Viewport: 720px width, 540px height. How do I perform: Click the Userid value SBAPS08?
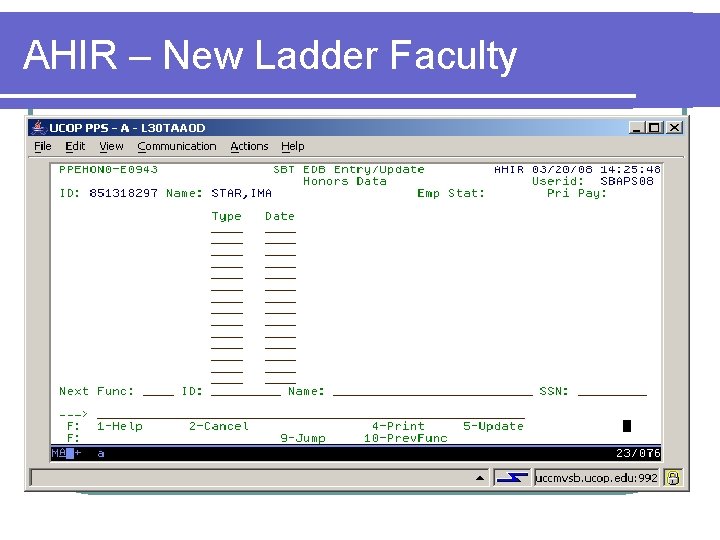[x=627, y=181]
